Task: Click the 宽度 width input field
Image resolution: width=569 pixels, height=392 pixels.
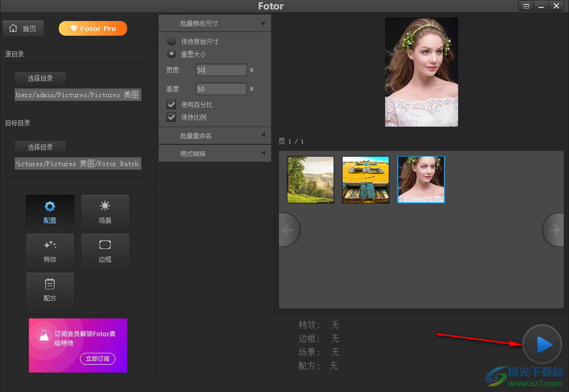Action: 221,70
